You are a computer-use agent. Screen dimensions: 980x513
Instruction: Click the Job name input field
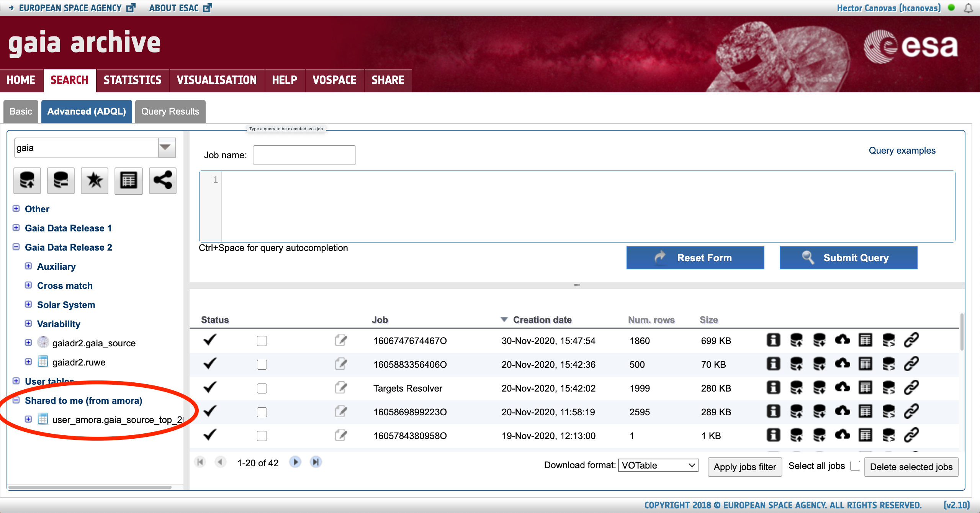[304, 155]
